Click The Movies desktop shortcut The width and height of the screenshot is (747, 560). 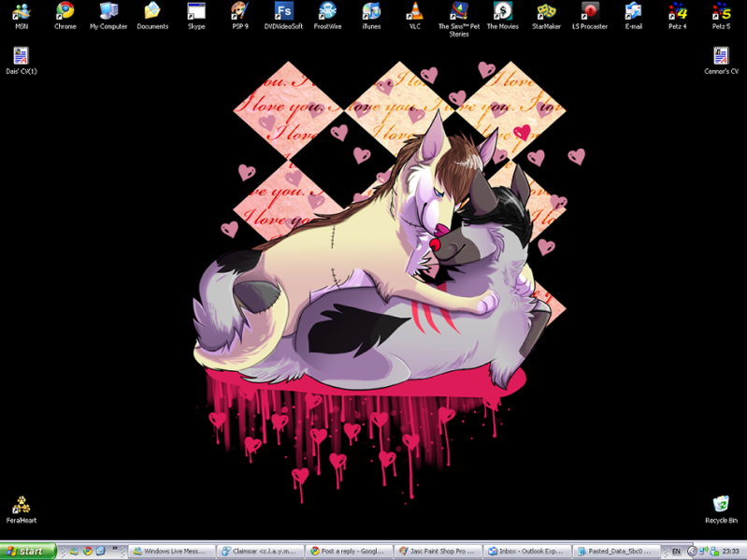pos(503,15)
